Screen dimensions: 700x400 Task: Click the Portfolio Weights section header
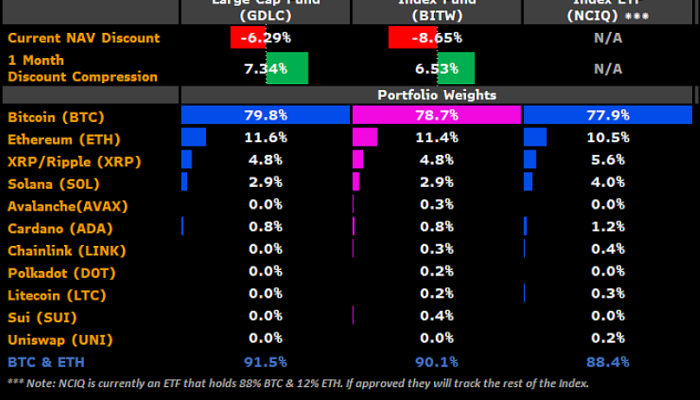pyautogui.click(x=436, y=95)
